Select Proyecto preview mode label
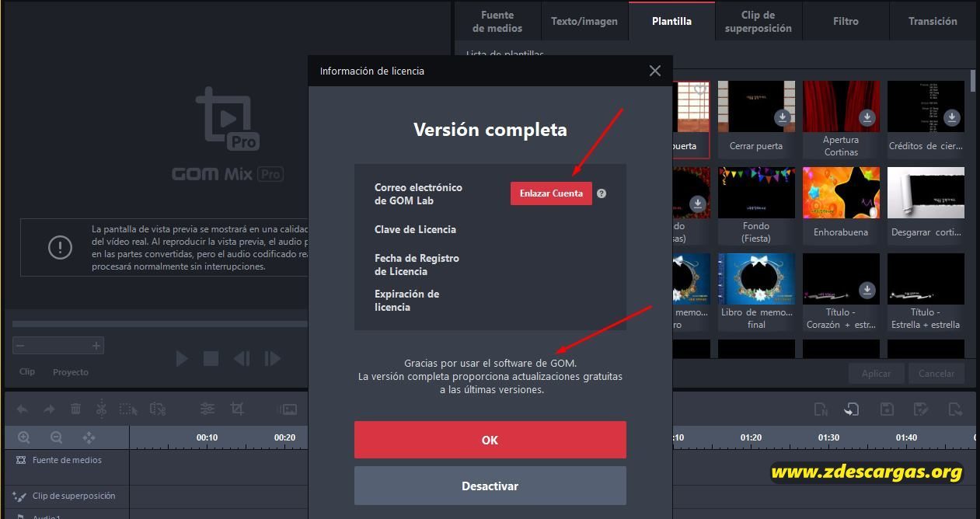 71,372
